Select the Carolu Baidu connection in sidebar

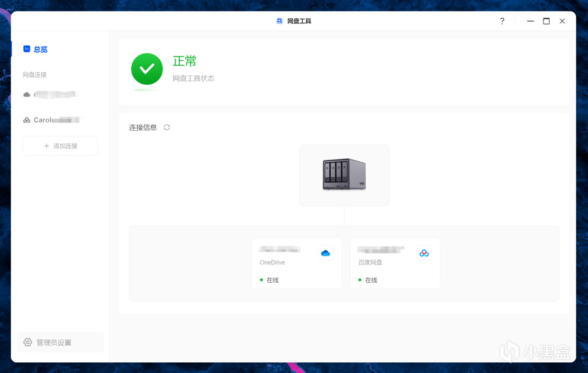click(51, 120)
